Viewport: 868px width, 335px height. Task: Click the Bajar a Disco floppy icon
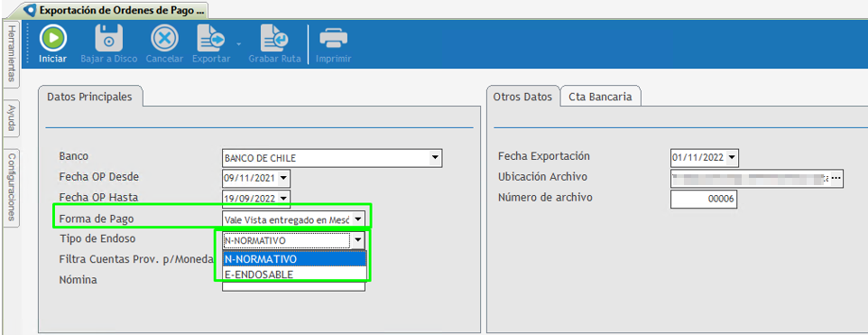tap(109, 39)
